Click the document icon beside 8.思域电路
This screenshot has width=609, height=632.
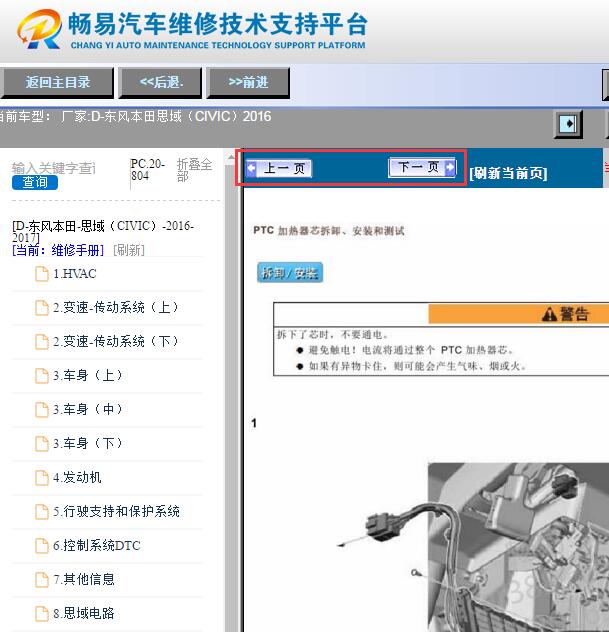click(42, 613)
